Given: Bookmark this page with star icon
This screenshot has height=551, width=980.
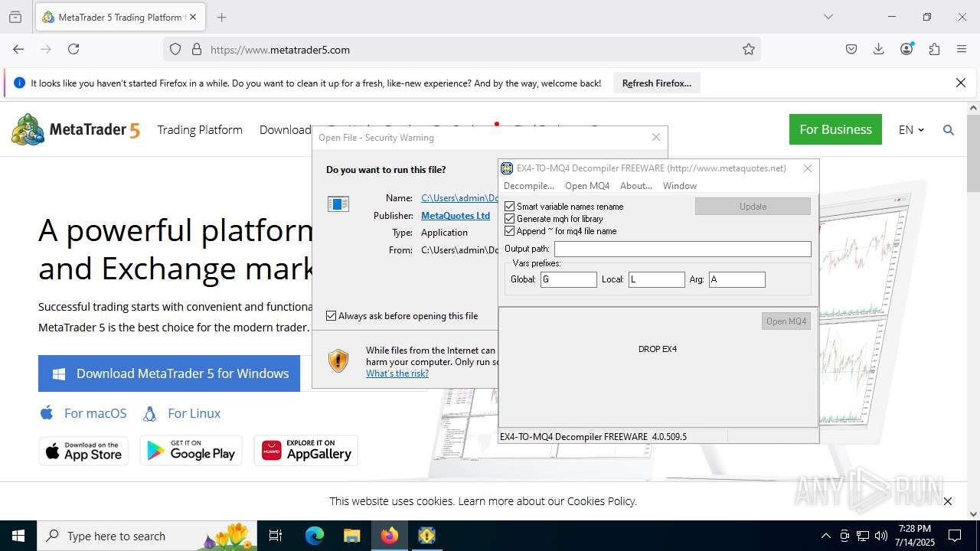Looking at the screenshot, I should click(749, 49).
